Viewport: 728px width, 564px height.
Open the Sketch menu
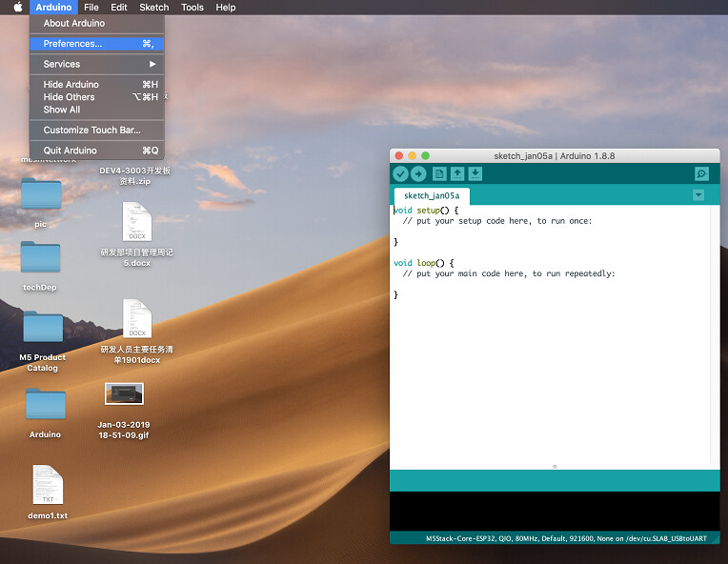point(154,7)
